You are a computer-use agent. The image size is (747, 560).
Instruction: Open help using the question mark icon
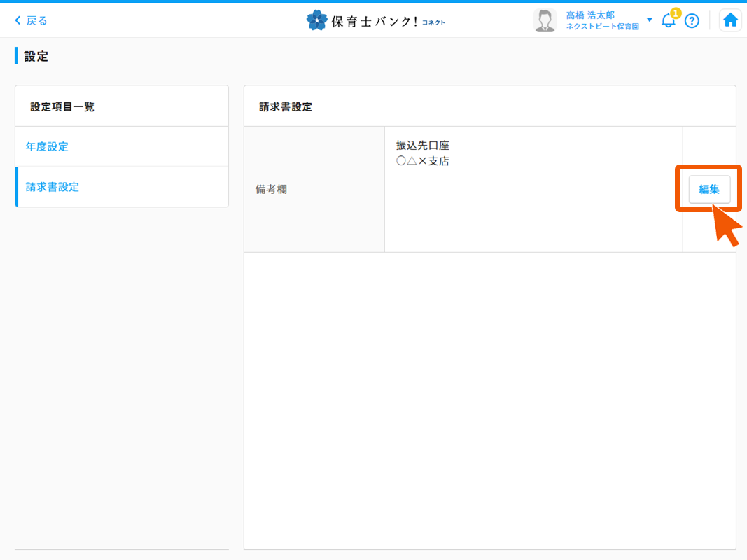(692, 20)
